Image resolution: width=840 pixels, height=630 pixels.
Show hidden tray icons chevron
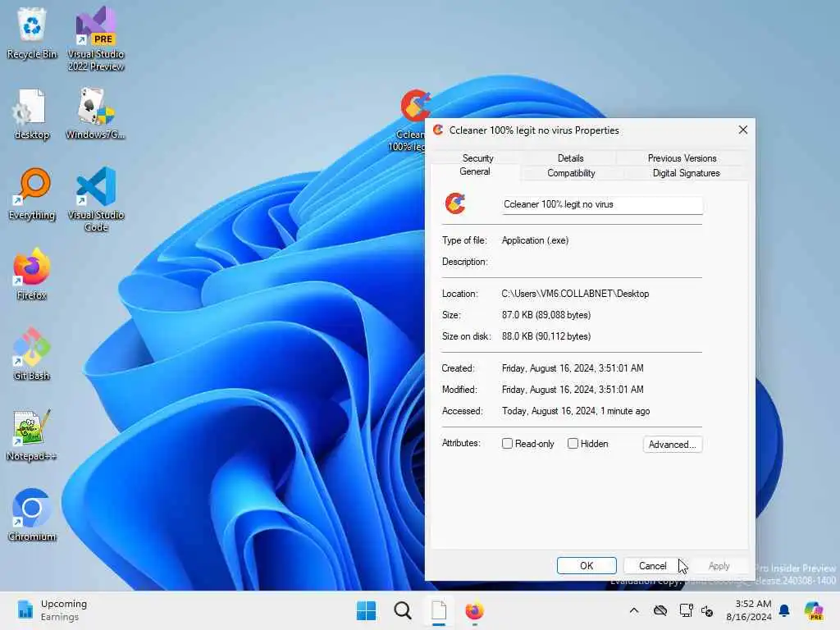click(634, 610)
